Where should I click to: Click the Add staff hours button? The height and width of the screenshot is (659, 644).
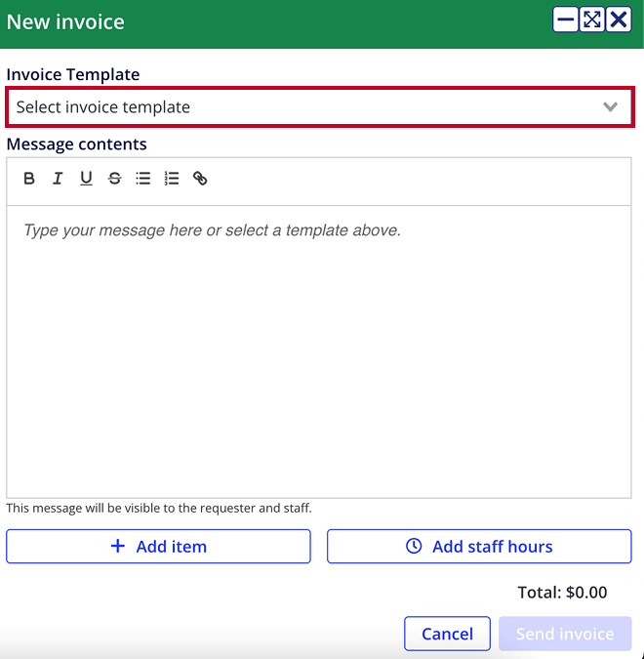click(x=479, y=547)
